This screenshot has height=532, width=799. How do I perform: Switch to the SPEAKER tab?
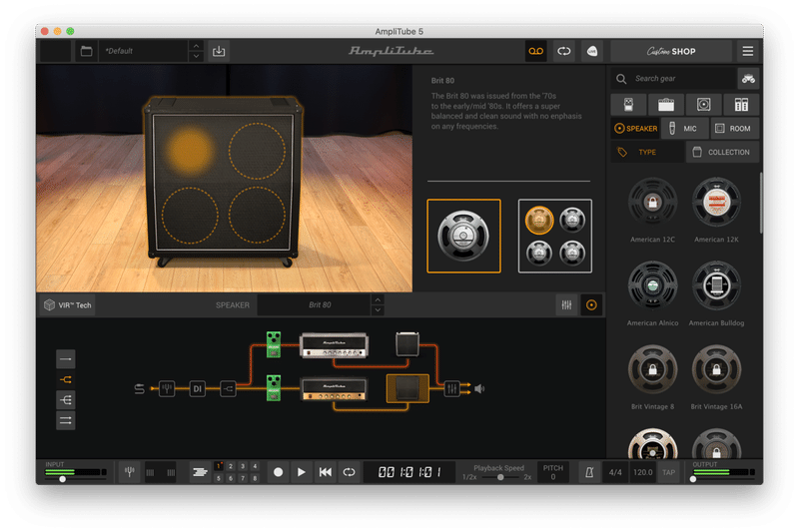pos(635,129)
